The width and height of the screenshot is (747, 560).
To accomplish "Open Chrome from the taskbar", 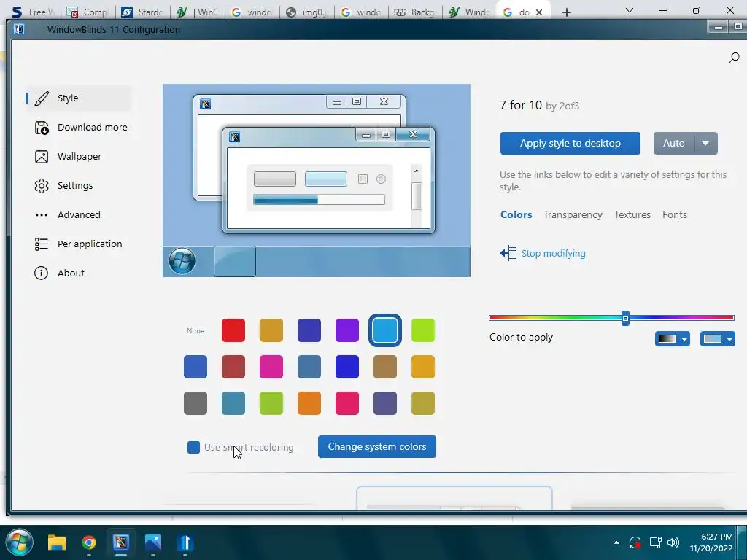I will click(88, 542).
